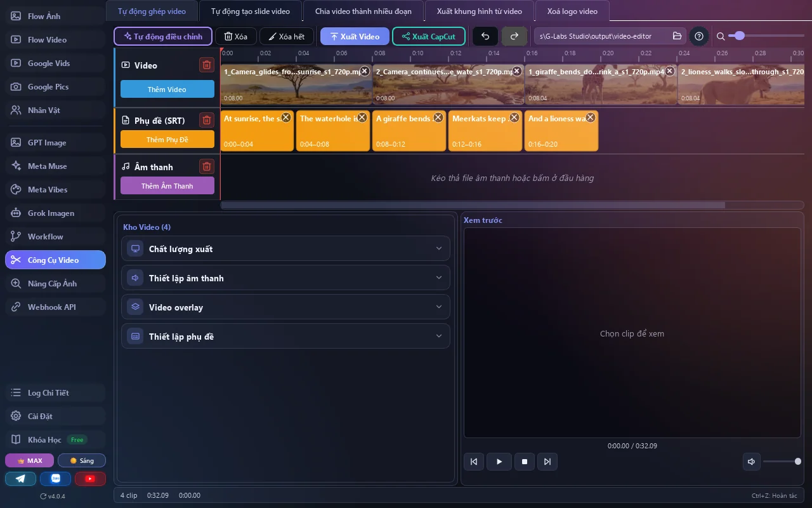The height and width of the screenshot is (508, 812).
Task: Open the help question mark icon
Action: pyautogui.click(x=699, y=36)
